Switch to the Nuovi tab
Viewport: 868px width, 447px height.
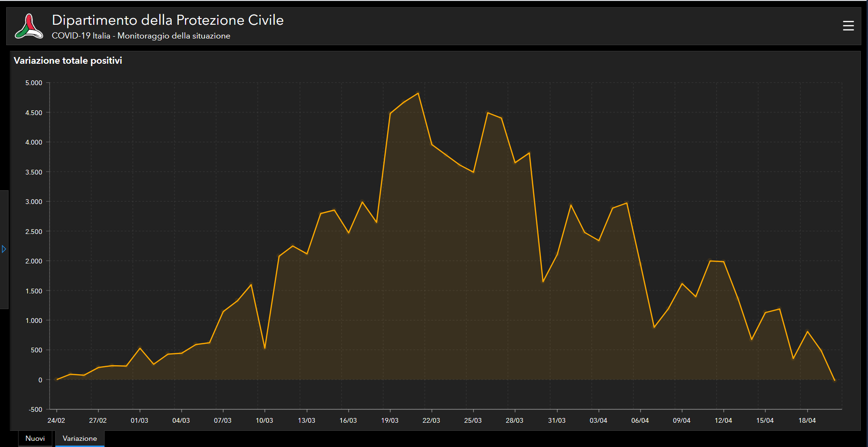(35, 438)
